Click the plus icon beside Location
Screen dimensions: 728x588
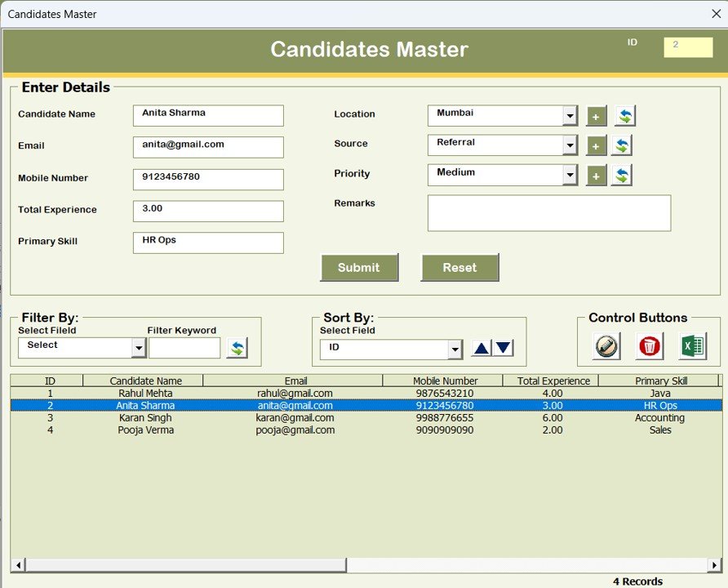coord(596,115)
